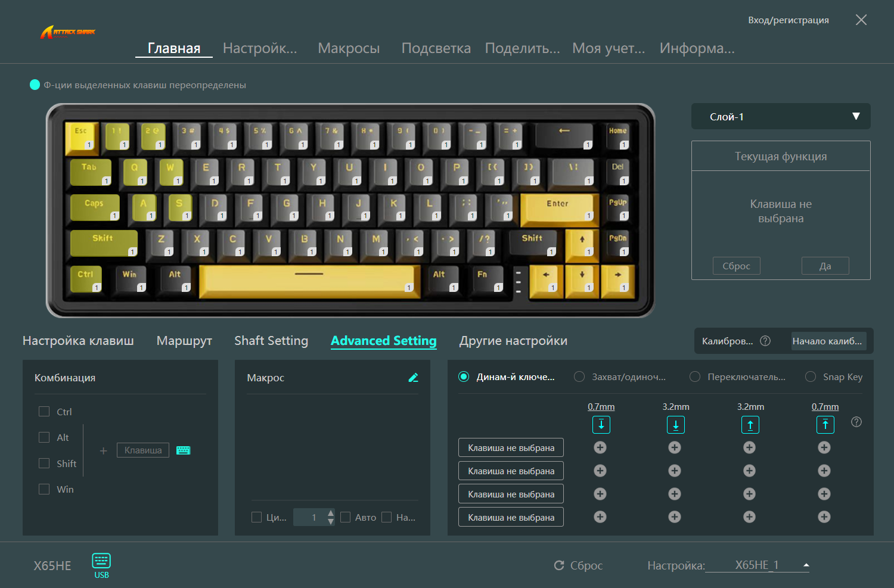Expand the Слой-1 layer dropdown
The image size is (894, 588).
(781, 116)
